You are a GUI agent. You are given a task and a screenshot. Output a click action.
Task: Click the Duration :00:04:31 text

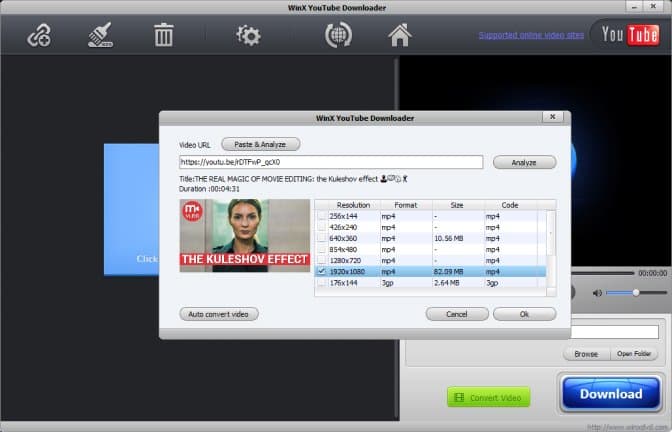[x=209, y=189]
